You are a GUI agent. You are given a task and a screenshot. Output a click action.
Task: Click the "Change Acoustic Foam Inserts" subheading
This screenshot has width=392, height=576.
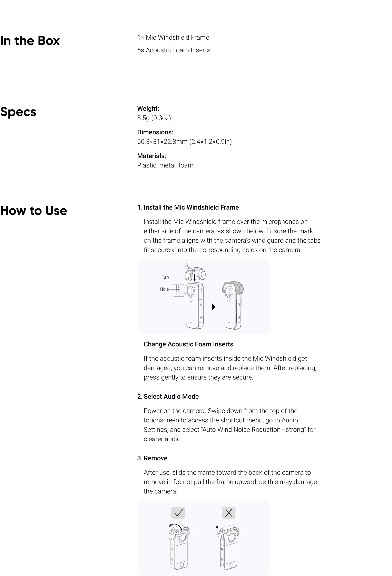188,344
